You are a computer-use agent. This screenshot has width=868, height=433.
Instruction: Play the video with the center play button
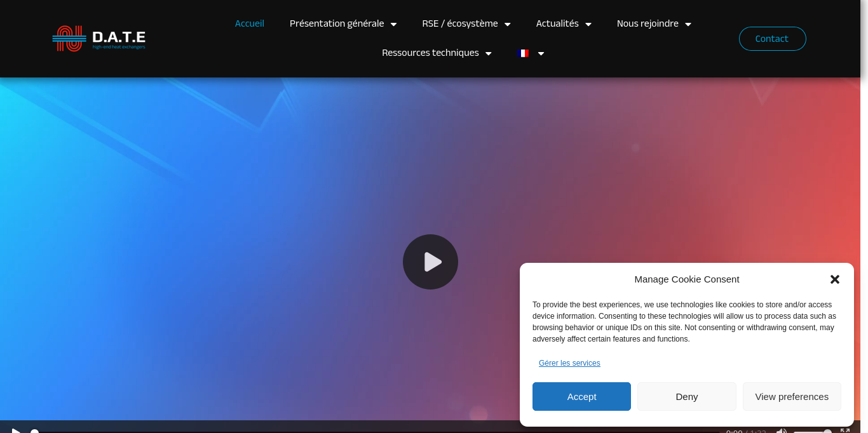(x=430, y=262)
